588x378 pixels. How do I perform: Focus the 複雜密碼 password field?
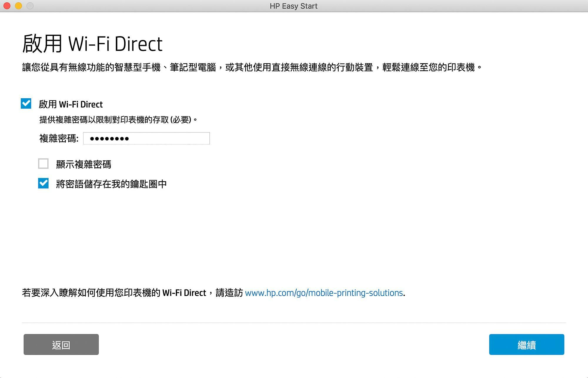tap(146, 138)
